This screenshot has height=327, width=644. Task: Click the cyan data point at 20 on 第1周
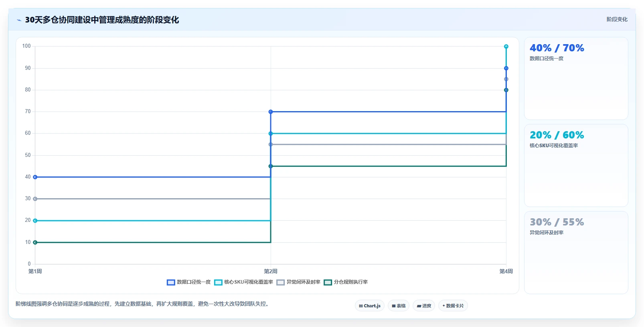tap(35, 221)
